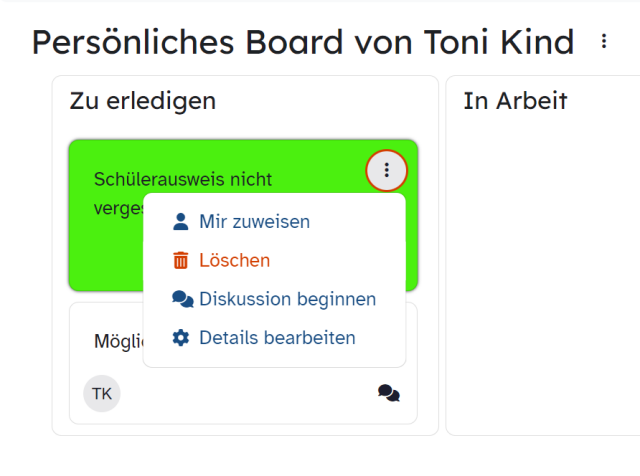
Task: Click the gear icon beside Details bearbeiten
Action: pos(180,338)
